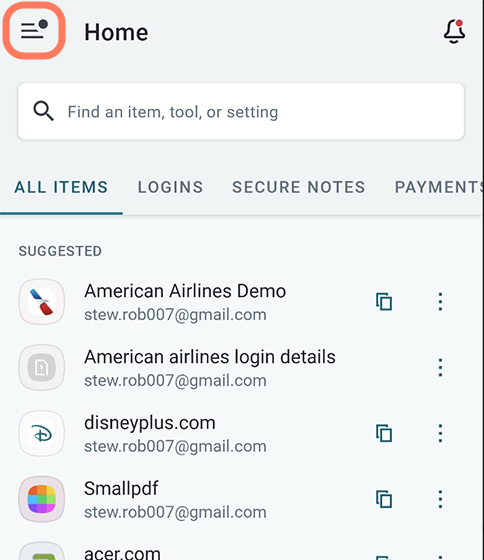Open more options for American airlines login details
The image size is (484, 560).
[x=440, y=368]
